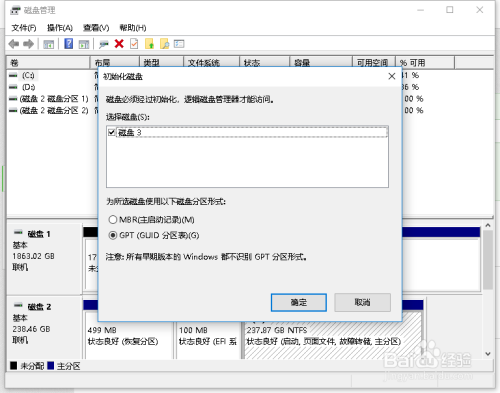Select MBR(主启动记录) radio button

point(113,219)
